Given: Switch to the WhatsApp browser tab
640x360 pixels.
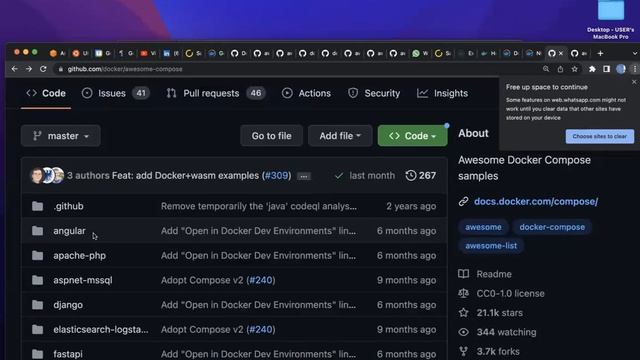Looking at the screenshot, I should tap(420, 53).
